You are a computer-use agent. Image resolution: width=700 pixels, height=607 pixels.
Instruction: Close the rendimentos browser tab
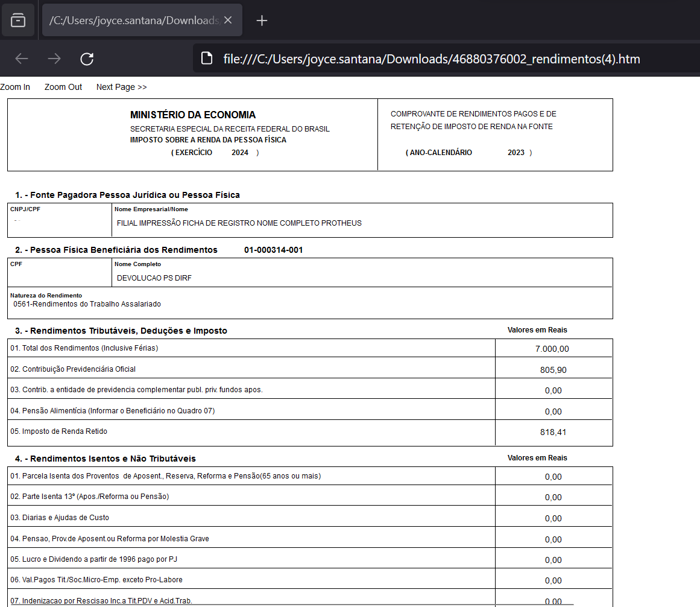227,20
